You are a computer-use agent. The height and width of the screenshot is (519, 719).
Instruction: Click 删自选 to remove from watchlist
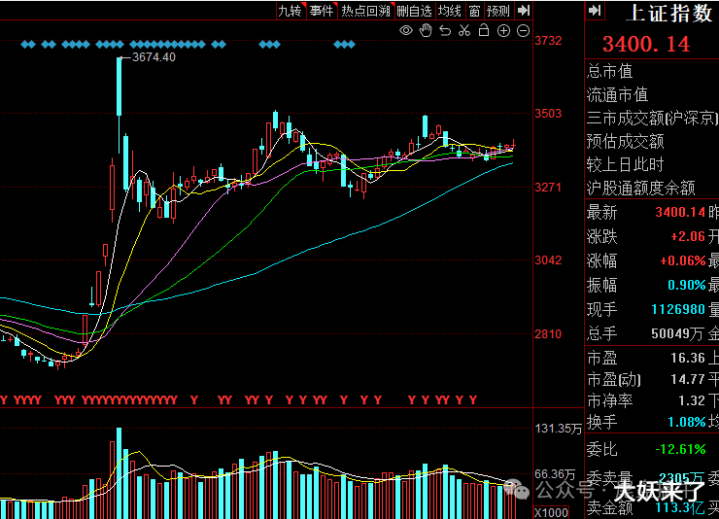(x=414, y=11)
